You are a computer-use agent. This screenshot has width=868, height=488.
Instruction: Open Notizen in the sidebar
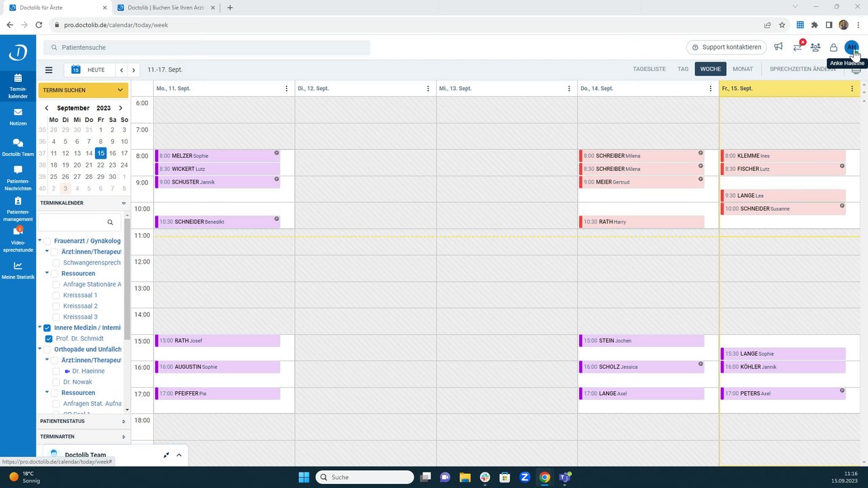[x=18, y=117]
